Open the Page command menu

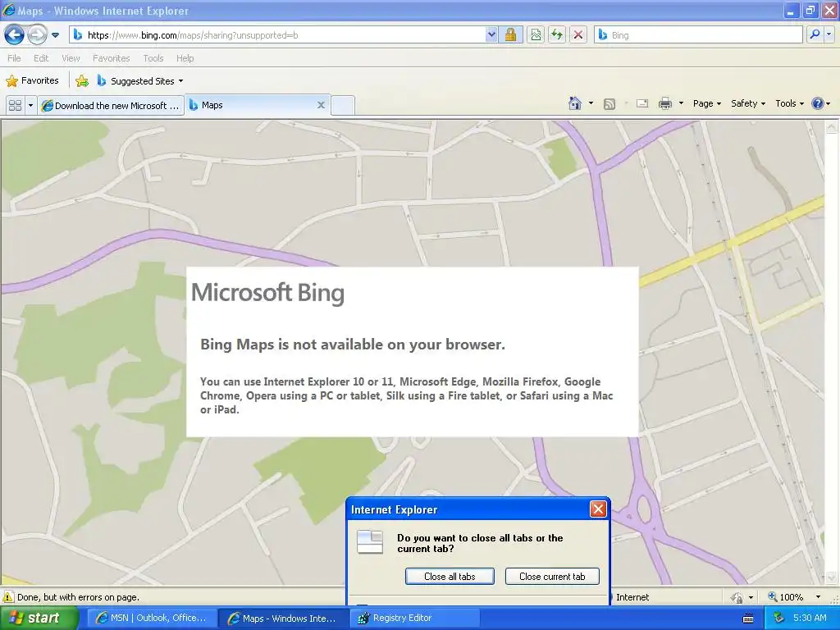[x=706, y=103]
